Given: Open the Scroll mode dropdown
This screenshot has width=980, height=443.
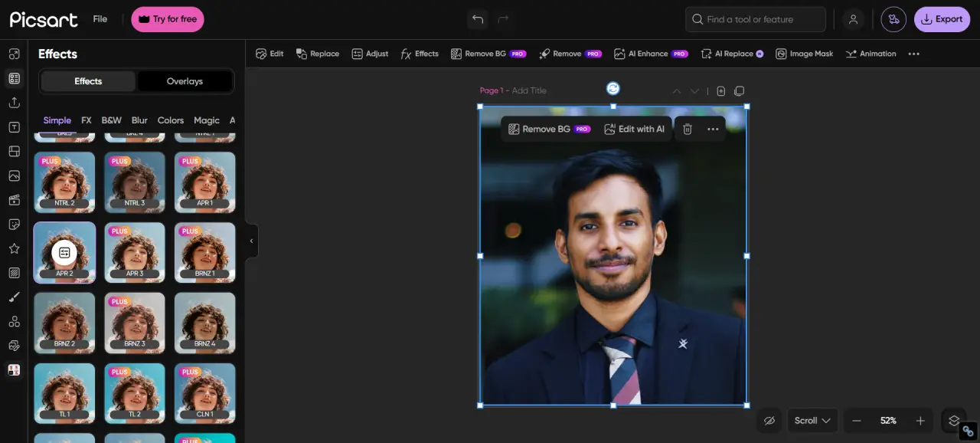Looking at the screenshot, I should (812, 421).
